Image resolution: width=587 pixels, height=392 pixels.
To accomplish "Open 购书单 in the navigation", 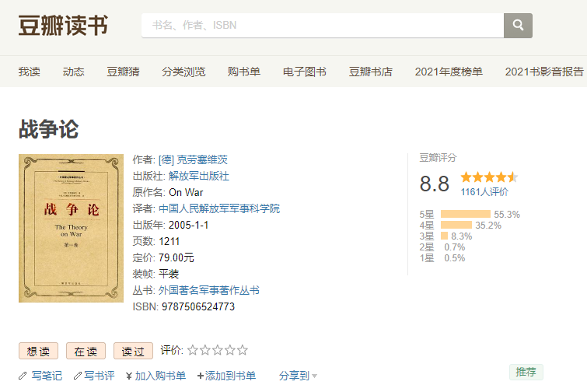I will point(244,72).
